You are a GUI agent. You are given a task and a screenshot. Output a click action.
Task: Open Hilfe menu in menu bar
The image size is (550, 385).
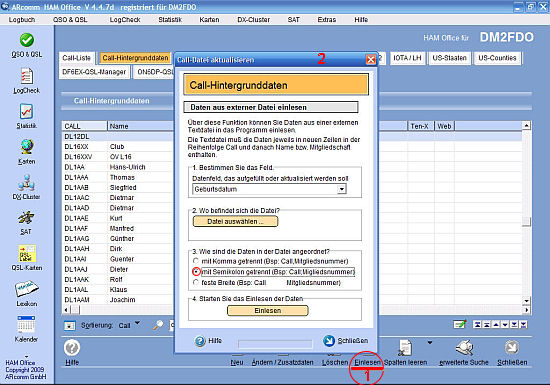point(361,20)
